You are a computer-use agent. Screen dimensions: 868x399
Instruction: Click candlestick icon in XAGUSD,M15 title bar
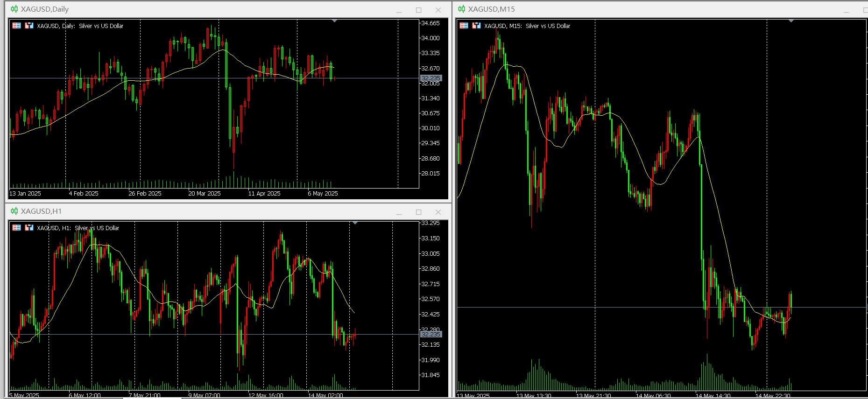462,9
